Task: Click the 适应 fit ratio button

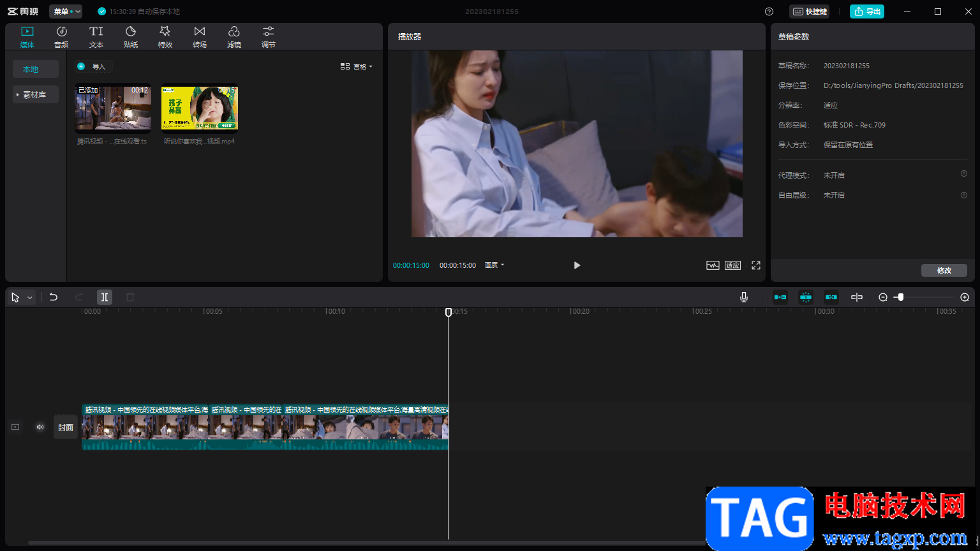Action: (732, 265)
